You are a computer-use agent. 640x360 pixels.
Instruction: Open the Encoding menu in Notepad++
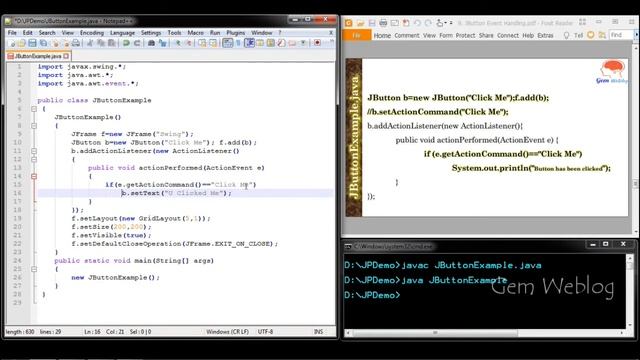[x=92, y=33]
